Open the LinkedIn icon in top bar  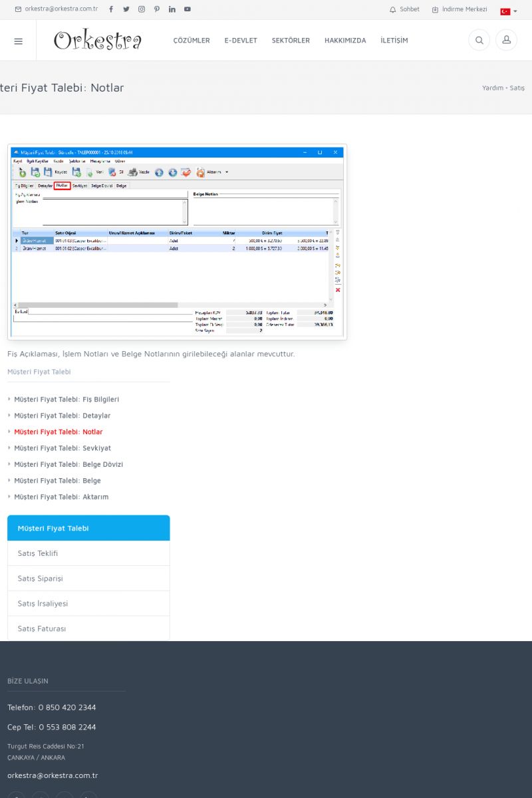172,9
